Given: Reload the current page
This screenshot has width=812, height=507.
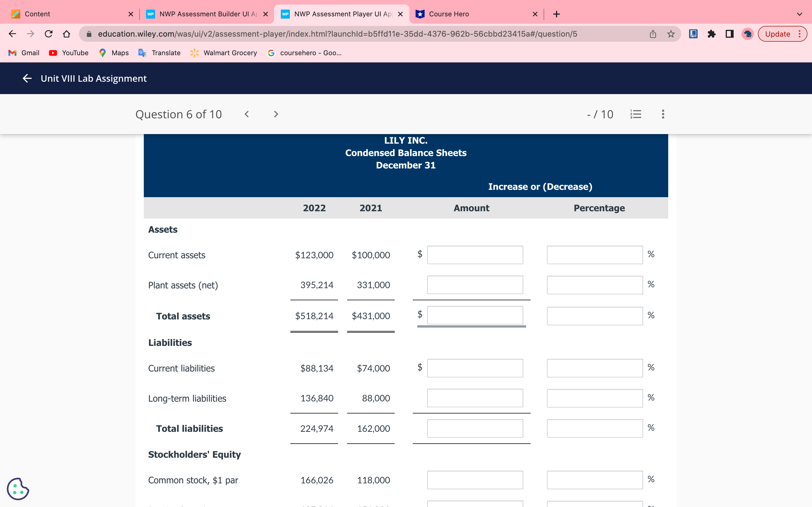Looking at the screenshot, I should tap(49, 34).
